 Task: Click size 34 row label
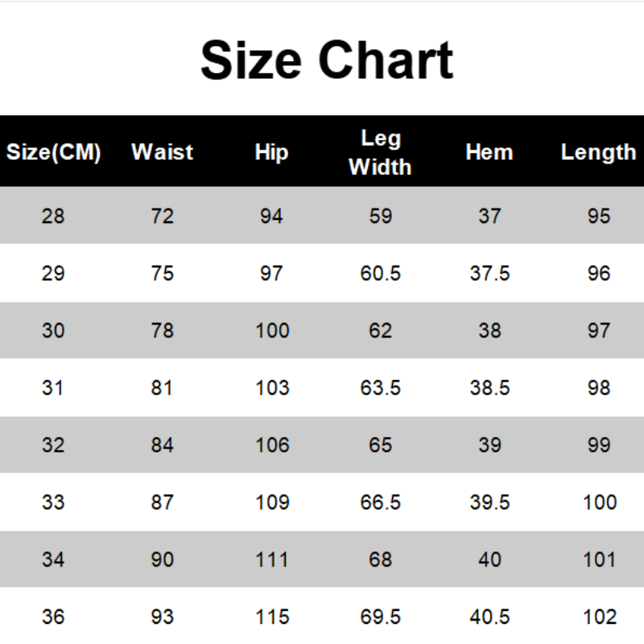tap(53, 559)
